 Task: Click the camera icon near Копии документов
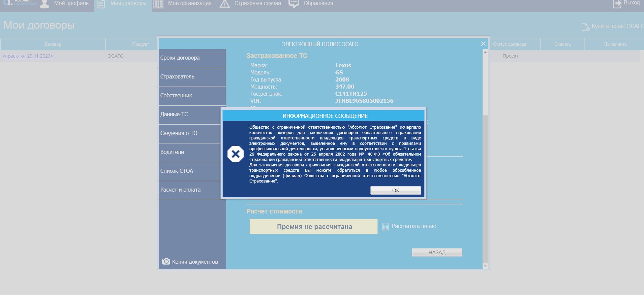coord(166,261)
